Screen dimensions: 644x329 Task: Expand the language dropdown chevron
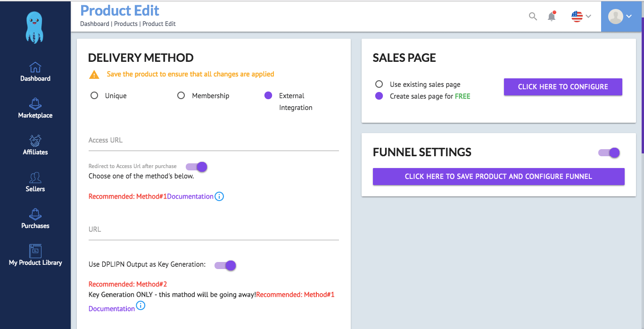coord(588,17)
